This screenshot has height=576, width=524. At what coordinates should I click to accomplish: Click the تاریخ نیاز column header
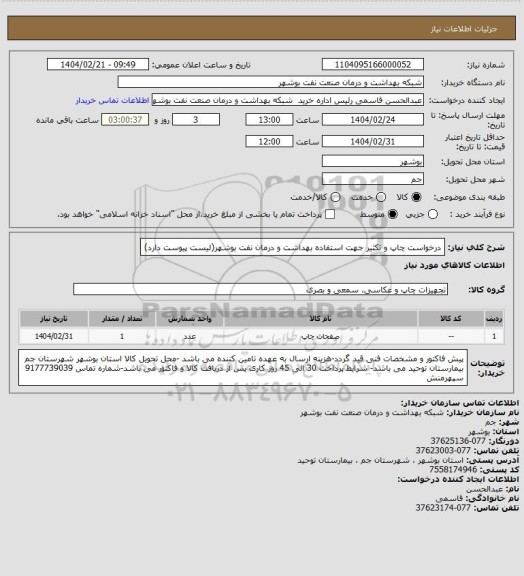[x=54, y=318]
